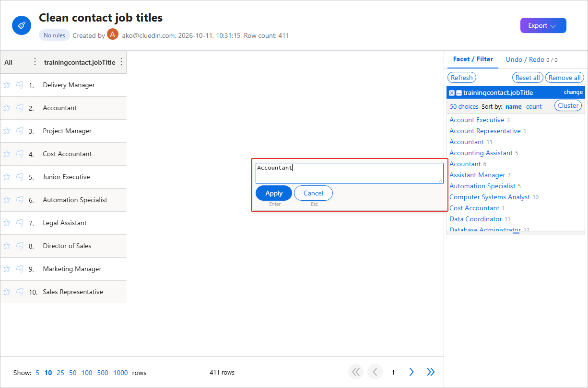Flag the Director of Sales row
588x388 pixels.
coord(20,246)
